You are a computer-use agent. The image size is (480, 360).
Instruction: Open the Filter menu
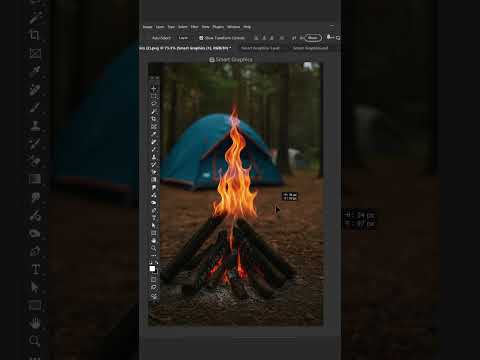(195, 27)
